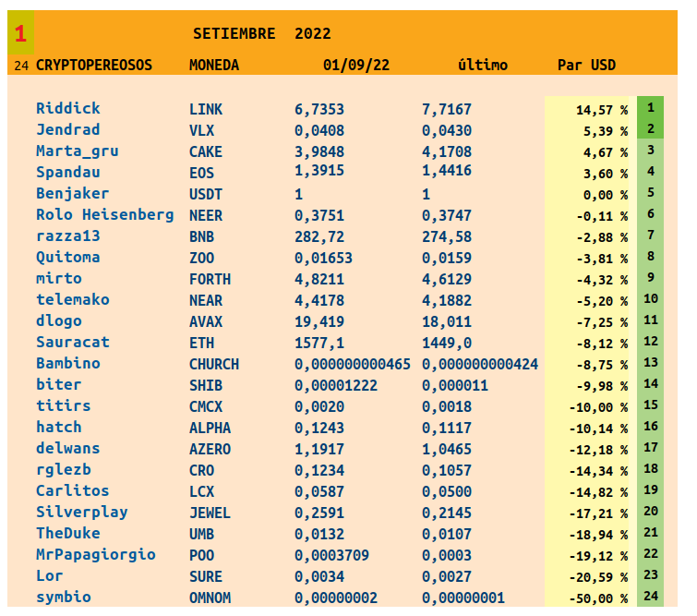Click the 14,57 % percentage cell
This screenshot has width=697, height=616.
(601, 110)
